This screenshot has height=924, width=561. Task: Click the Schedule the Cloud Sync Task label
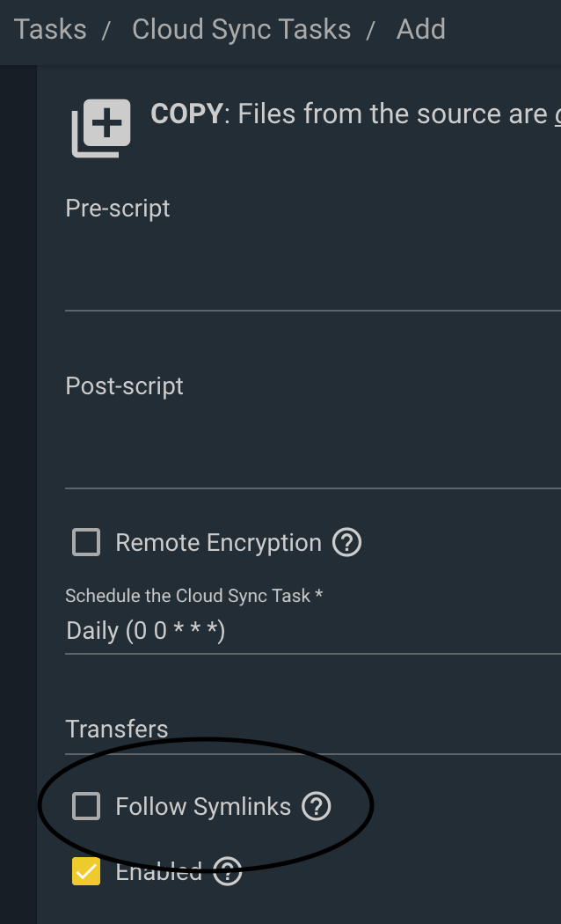point(193,596)
